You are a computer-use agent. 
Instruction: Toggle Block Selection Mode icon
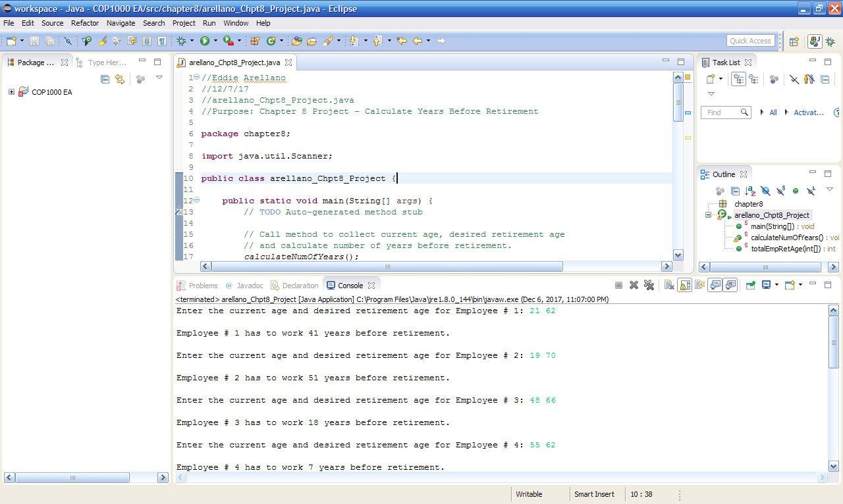click(146, 41)
